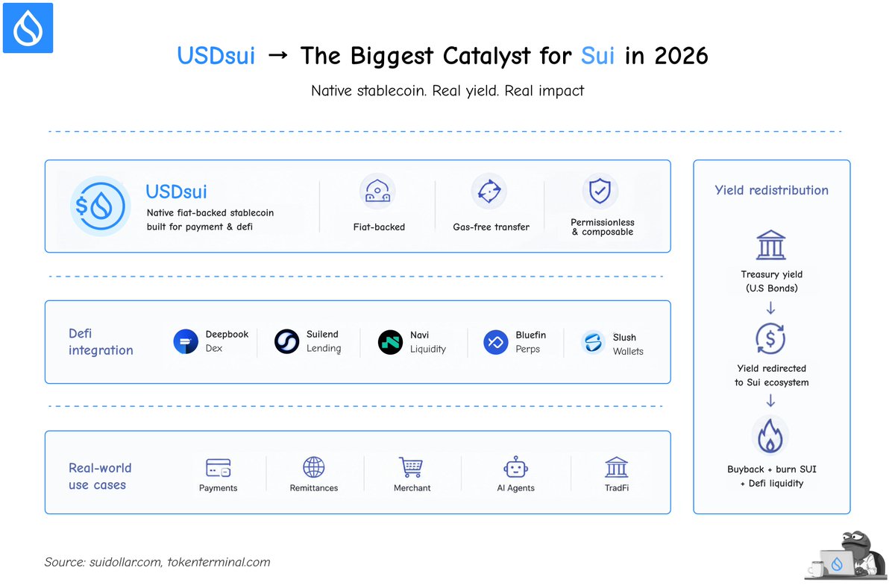Click the 'Defi integration' section label
Image resolution: width=895 pixels, height=588 pixels.
pos(101,342)
